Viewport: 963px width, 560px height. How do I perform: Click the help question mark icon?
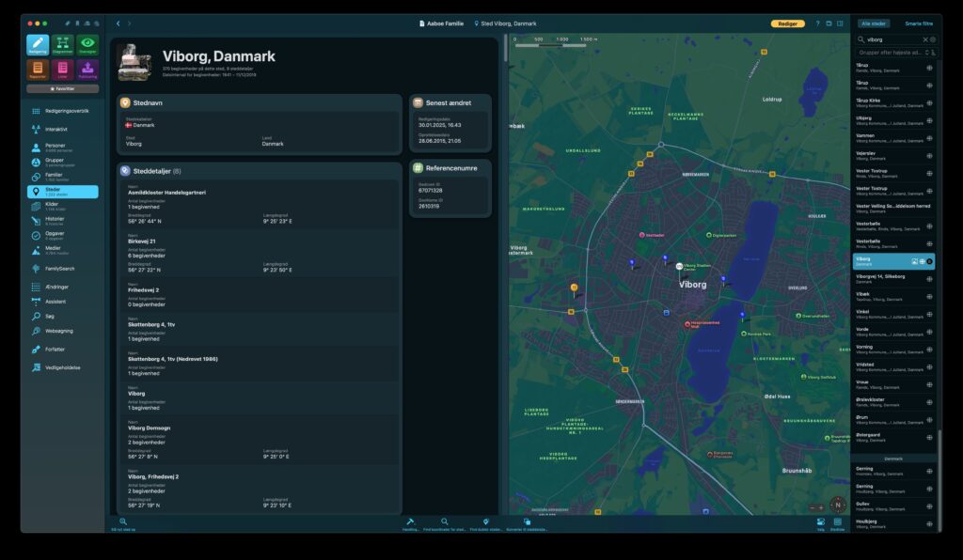click(x=817, y=23)
